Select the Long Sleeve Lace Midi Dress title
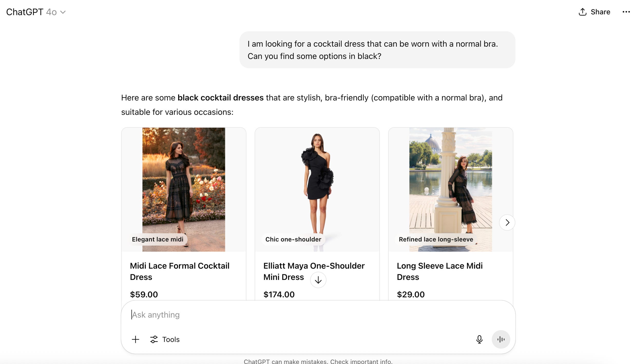Image resolution: width=634 pixels, height=364 pixels. click(x=440, y=271)
